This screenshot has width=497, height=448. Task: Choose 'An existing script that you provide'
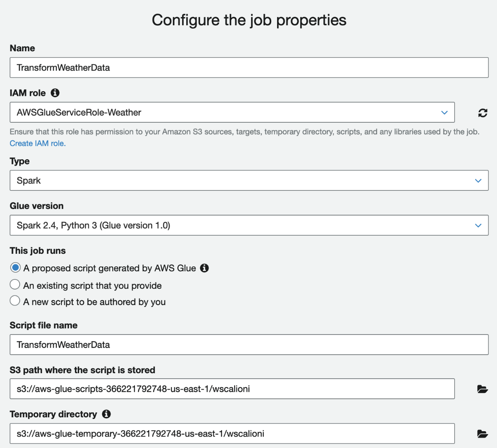point(15,285)
